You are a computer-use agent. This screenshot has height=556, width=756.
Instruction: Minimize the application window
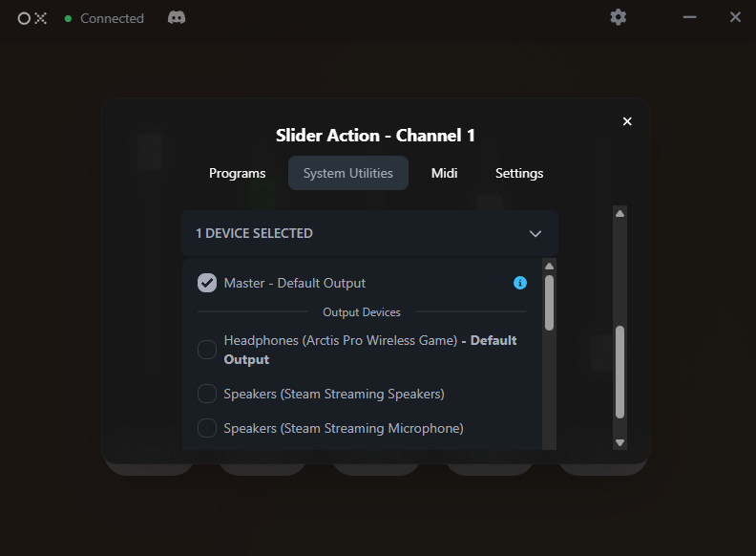coord(690,17)
